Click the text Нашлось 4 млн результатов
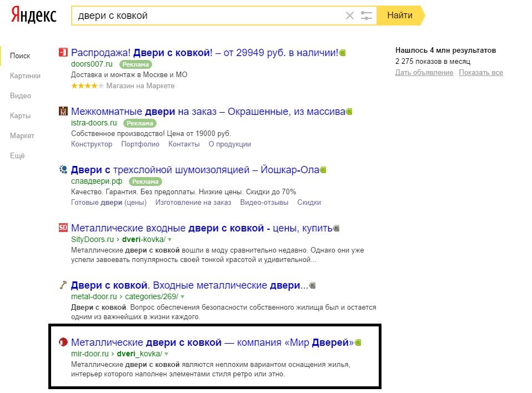 [x=445, y=50]
